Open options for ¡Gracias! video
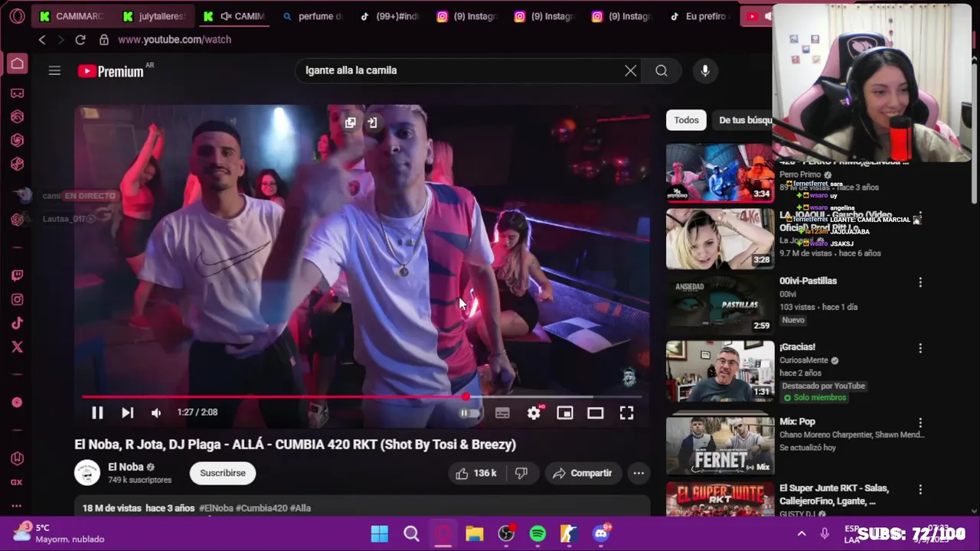Screen dimensions: 980x551 920,348
